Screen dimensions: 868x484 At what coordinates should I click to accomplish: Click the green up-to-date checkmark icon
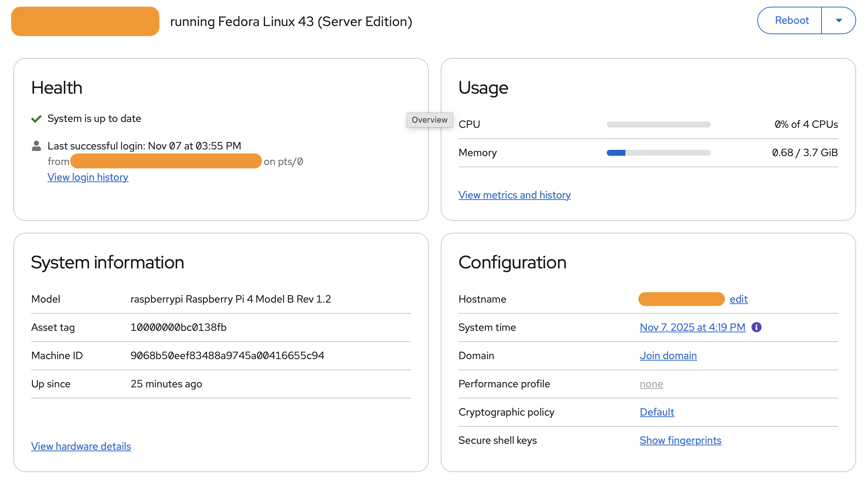[36, 119]
